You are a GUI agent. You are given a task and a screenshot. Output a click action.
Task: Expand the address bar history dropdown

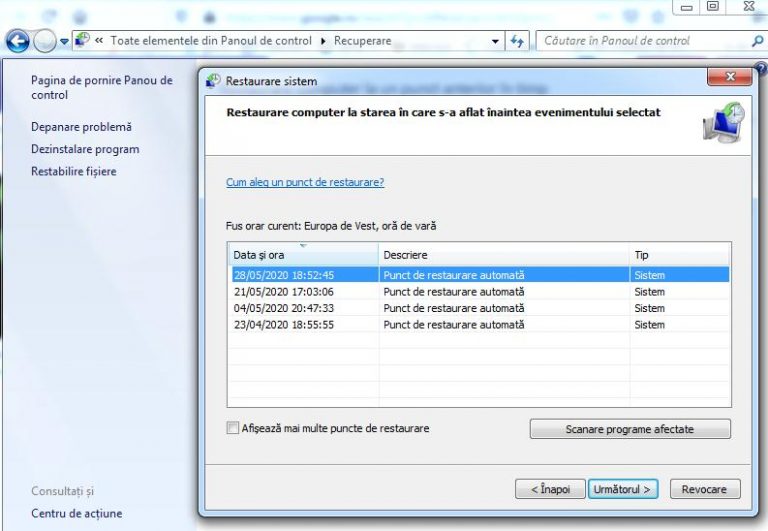[496, 41]
